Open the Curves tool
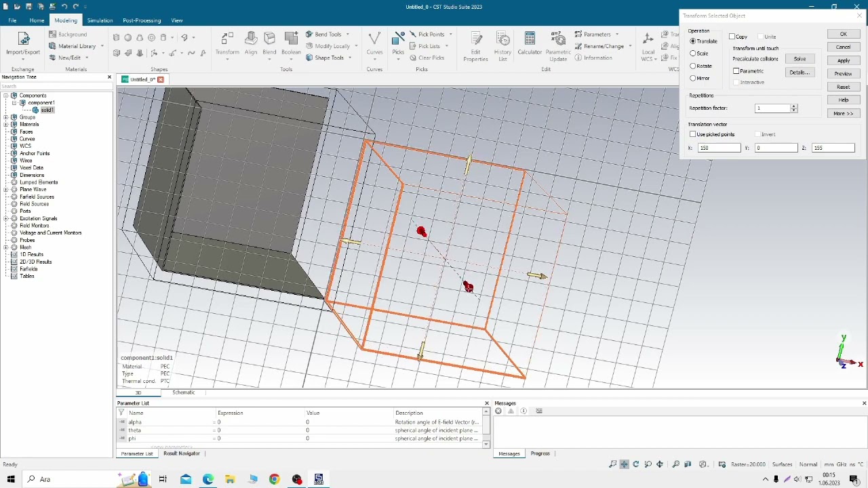 point(374,45)
